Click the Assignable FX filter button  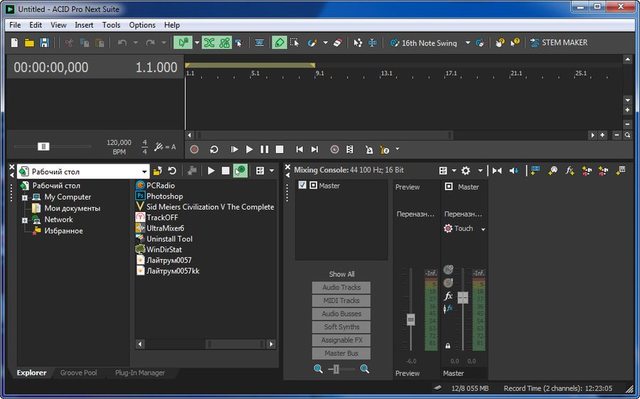click(x=341, y=340)
